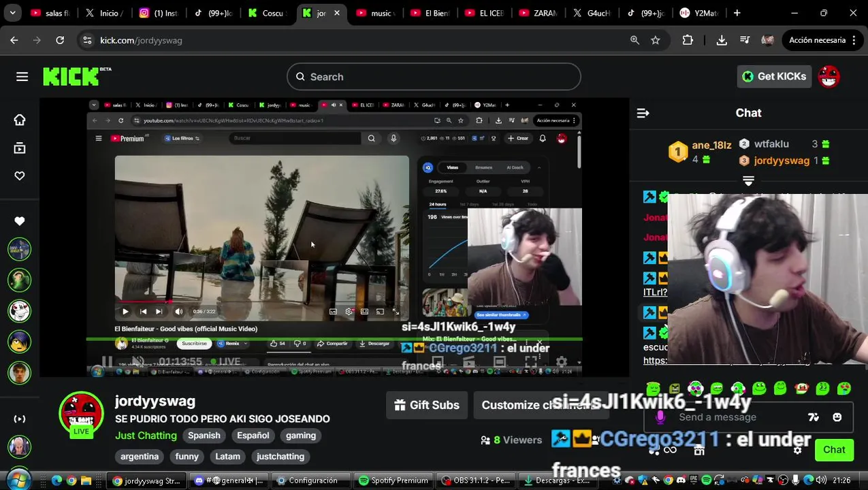Select the 'gaming' tag

click(301, 436)
